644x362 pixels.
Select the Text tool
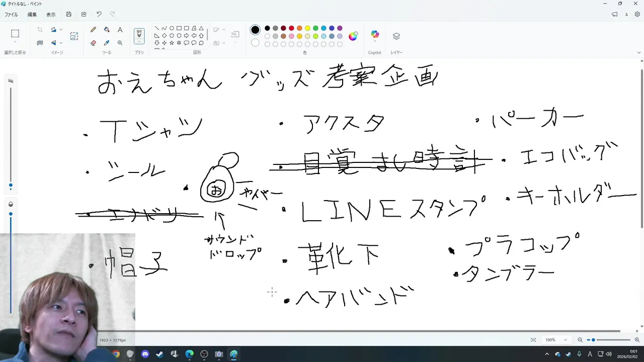click(120, 30)
